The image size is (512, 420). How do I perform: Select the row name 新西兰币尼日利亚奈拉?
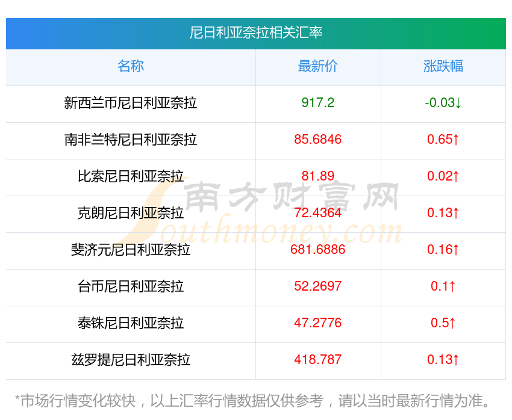click(x=131, y=103)
